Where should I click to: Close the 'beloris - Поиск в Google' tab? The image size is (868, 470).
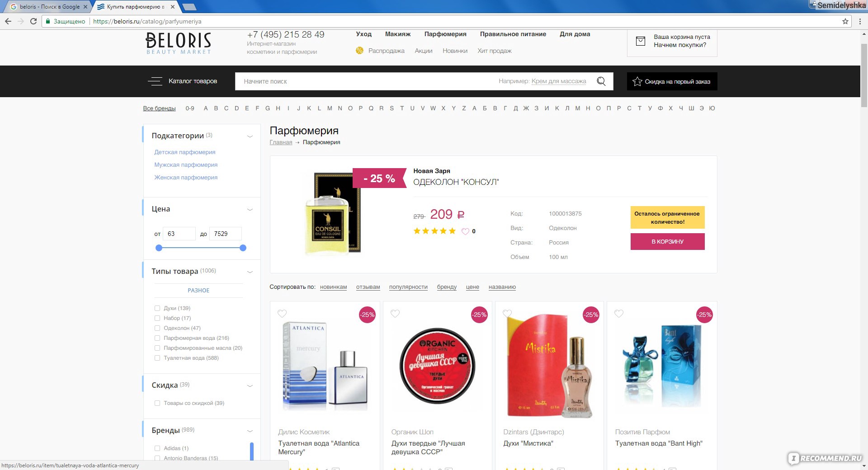click(85, 7)
